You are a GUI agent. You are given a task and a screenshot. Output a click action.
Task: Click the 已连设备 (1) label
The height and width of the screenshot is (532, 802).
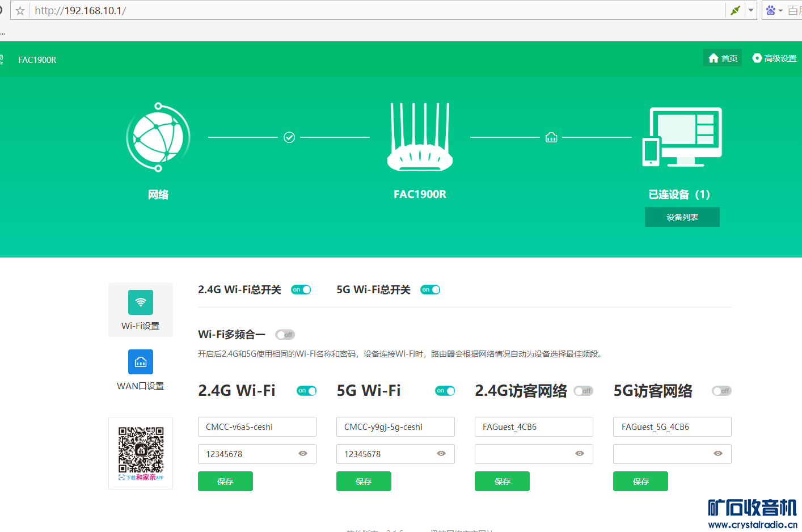click(x=679, y=195)
